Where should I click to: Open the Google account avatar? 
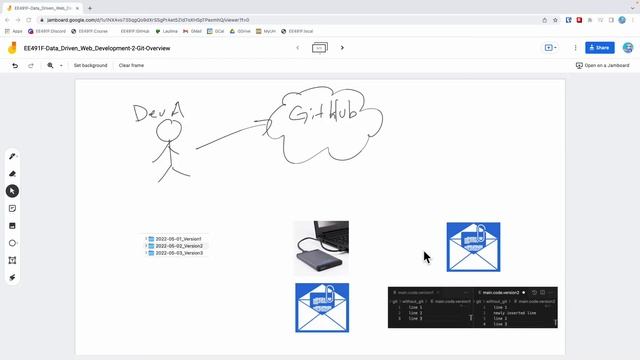628,48
